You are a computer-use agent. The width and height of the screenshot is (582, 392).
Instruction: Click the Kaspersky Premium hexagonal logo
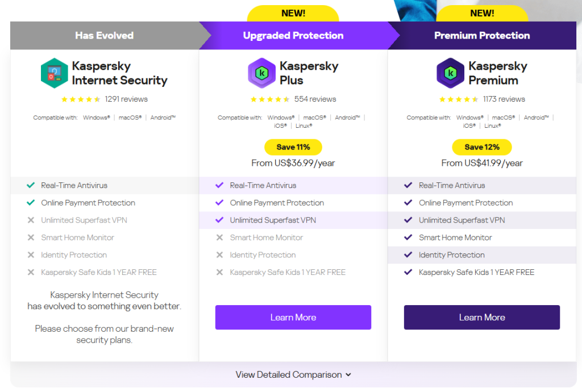tap(451, 73)
